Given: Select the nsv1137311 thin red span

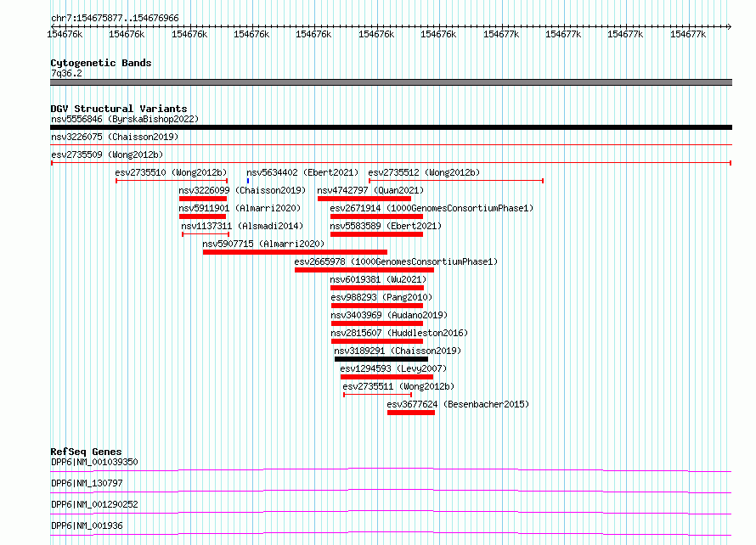Looking at the screenshot, I should pos(206,234).
